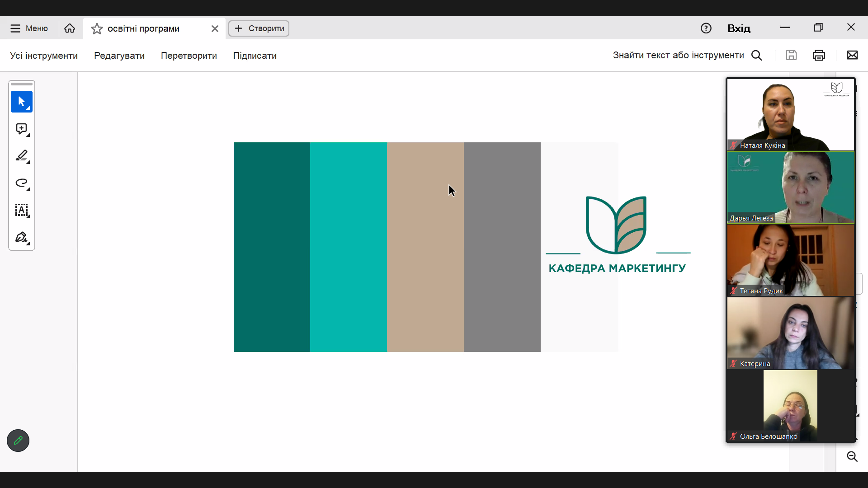Click the Вхід sign-in link
Viewport: 868px width, 488px height.
point(739,28)
